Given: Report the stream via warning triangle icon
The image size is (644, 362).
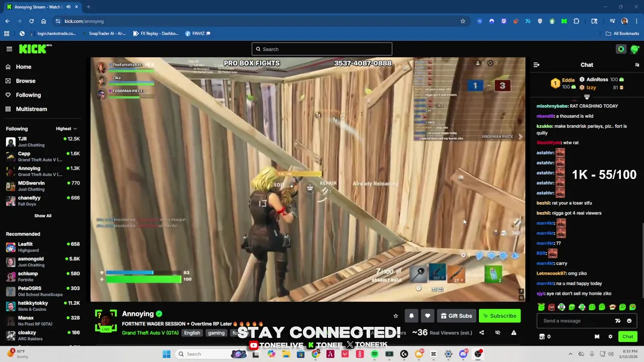Looking at the screenshot, I should (514, 333).
